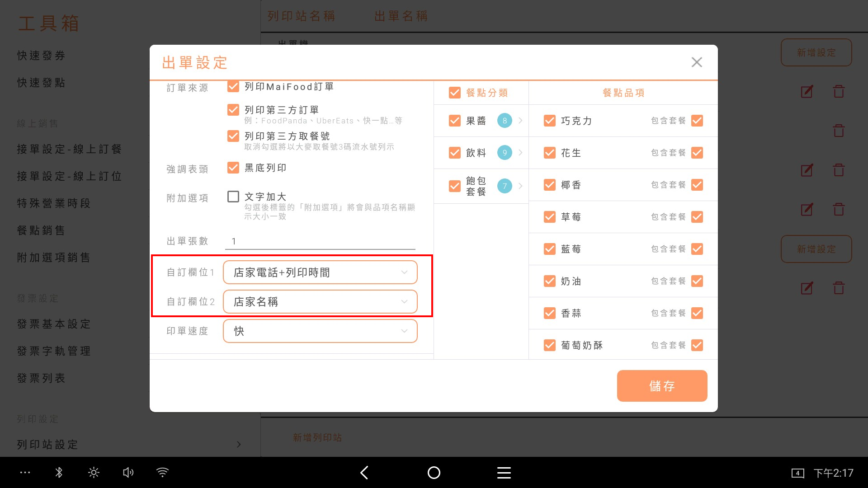The height and width of the screenshot is (488, 868).
Task: Tap the volume speaker icon
Action: [128, 473]
